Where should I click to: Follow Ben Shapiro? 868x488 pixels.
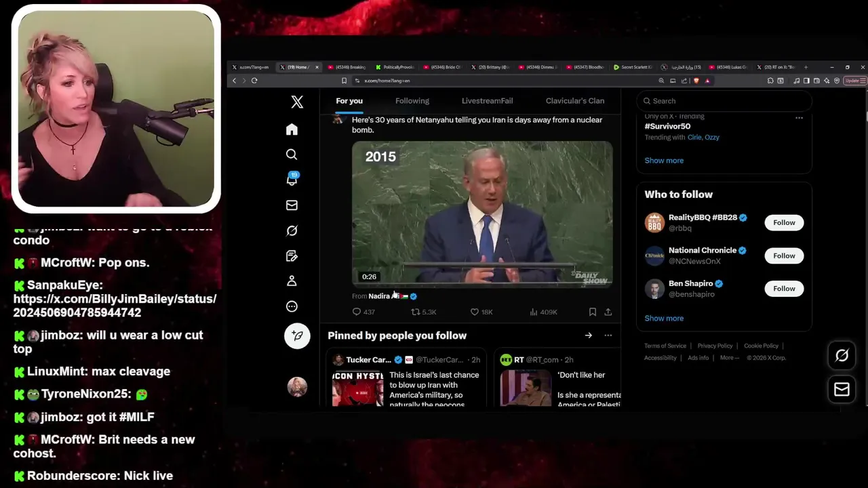784,289
